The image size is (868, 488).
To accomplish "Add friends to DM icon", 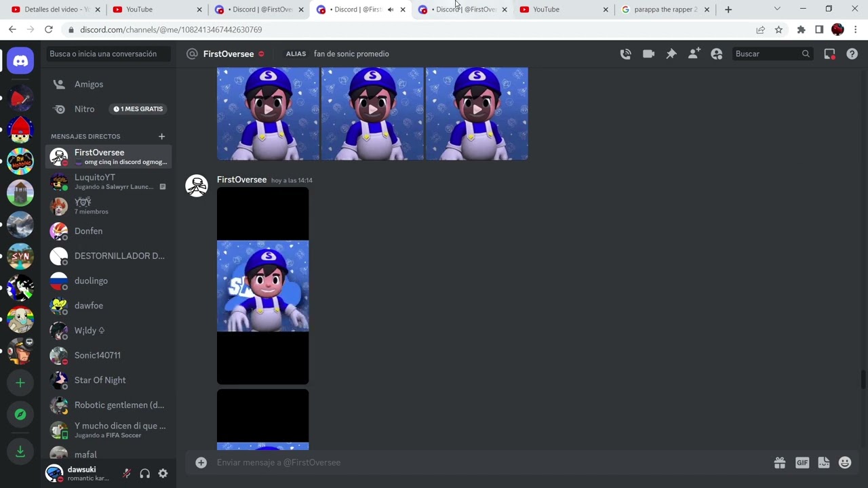I will tap(694, 54).
